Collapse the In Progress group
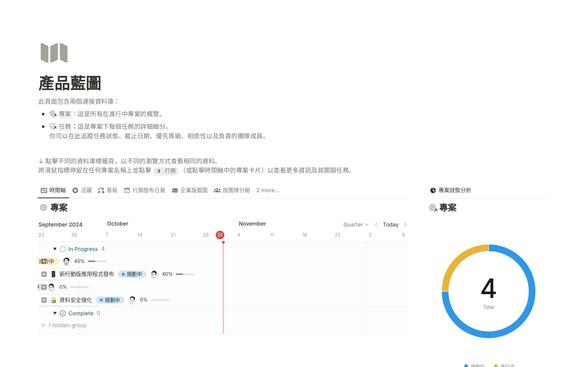Screen dimensions: 588x367 tap(55, 249)
